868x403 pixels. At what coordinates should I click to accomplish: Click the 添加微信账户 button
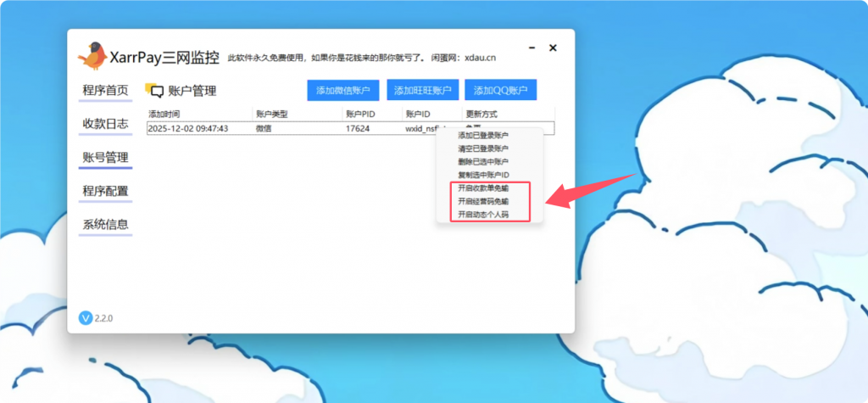point(343,90)
